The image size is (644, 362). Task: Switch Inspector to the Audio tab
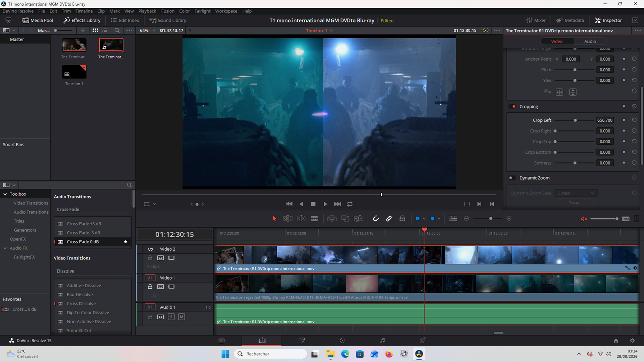click(590, 41)
